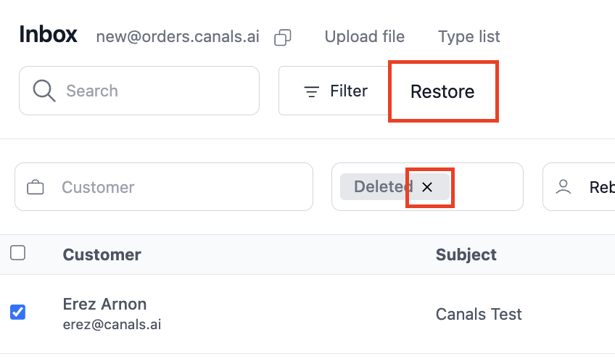615x364 pixels.
Task: Select the Erez Arnon customer name
Action: (x=104, y=304)
